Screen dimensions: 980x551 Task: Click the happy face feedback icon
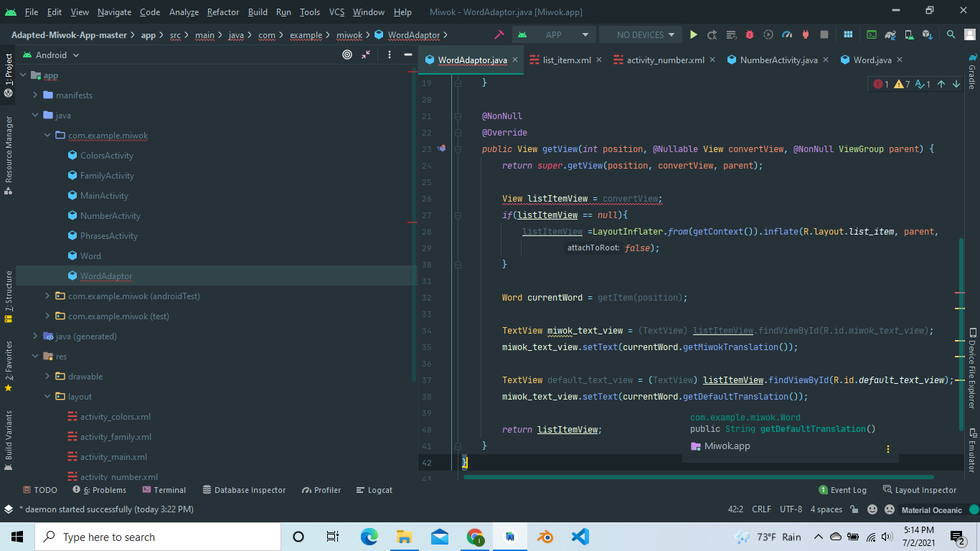coord(872,509)
